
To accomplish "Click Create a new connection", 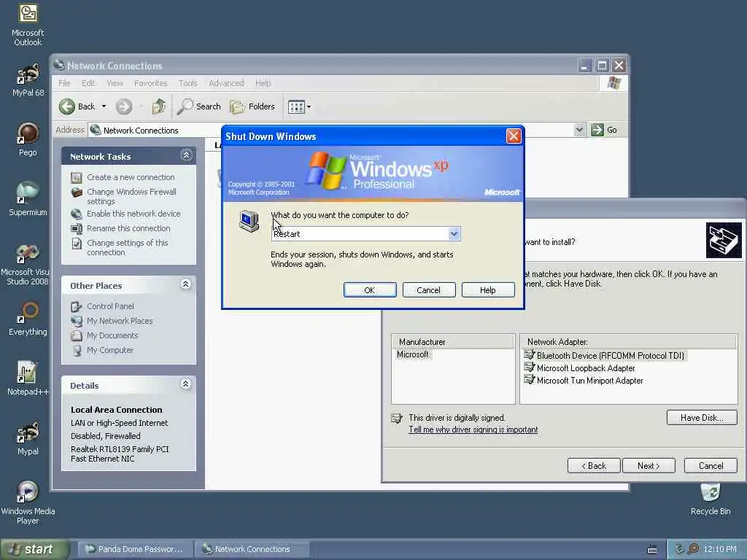I will 131,177.
